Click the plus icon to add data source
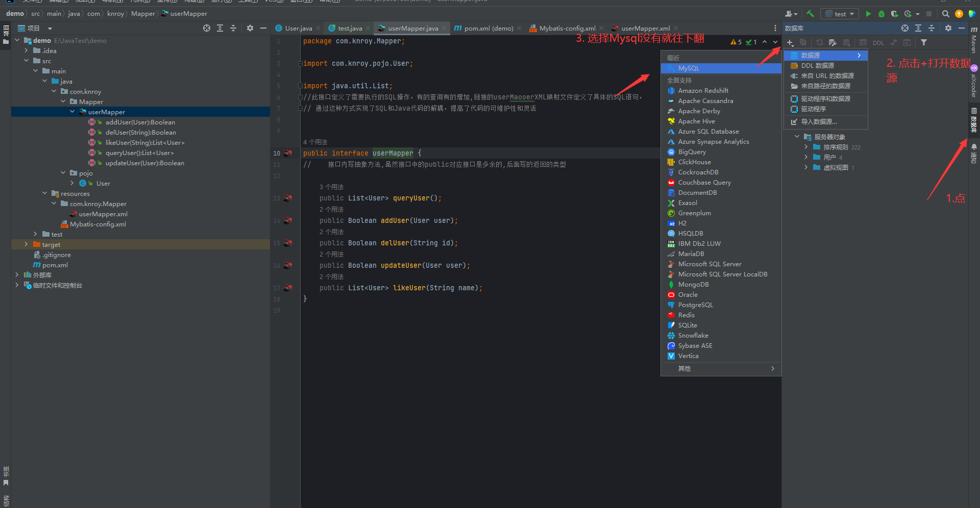 790,43
